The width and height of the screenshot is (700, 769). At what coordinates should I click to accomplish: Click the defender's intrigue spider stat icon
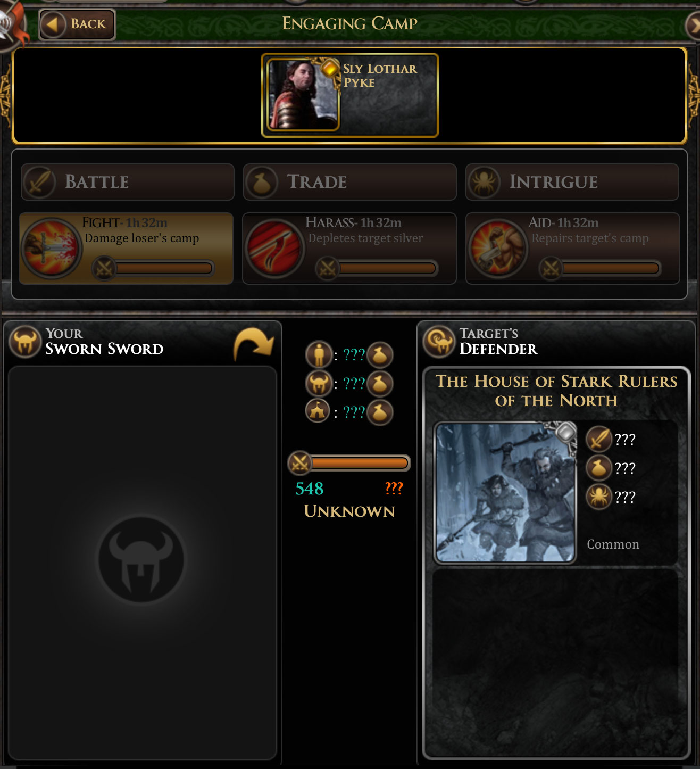tap(598, 497)
